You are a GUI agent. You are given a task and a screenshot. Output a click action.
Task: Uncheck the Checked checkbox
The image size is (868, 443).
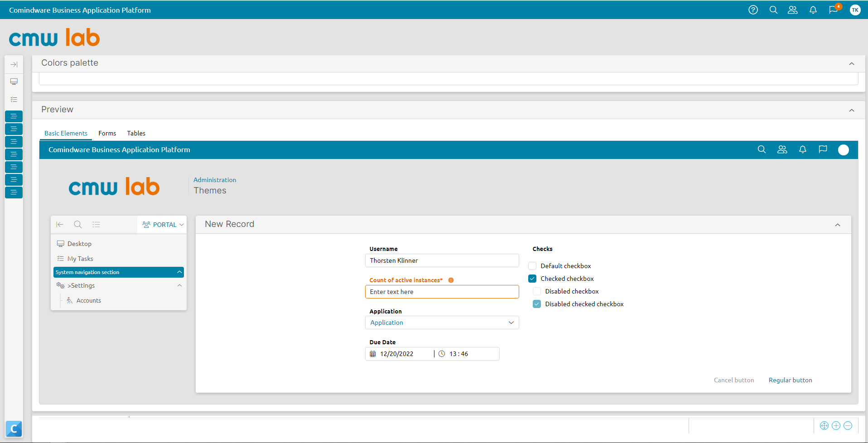pos(532,279)
